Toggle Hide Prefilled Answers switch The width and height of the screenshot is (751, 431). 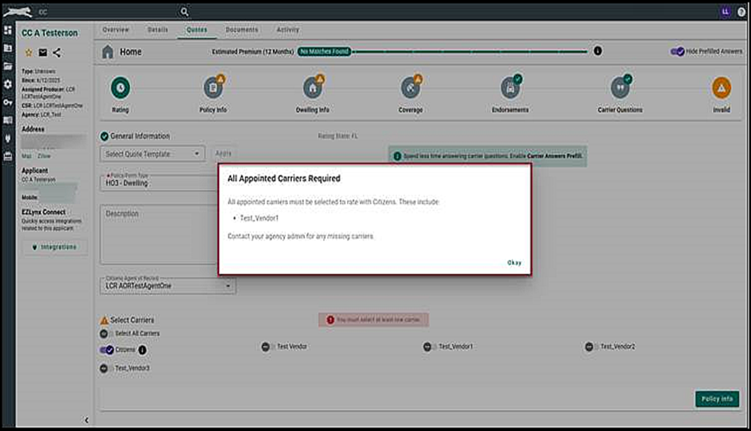point(677,51)
